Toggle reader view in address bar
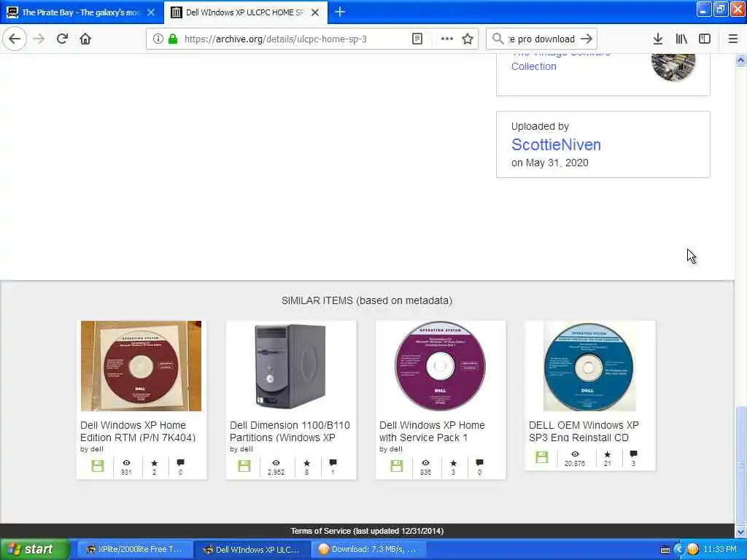 [417, 39]
